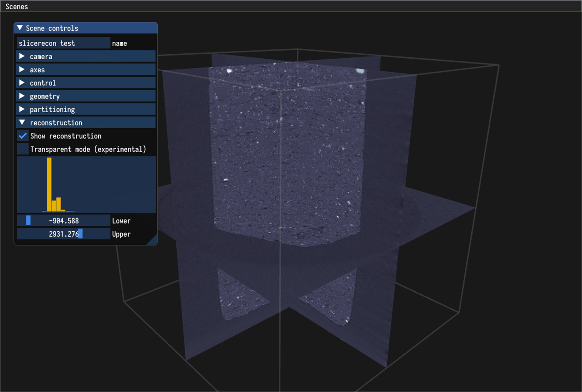Expand the camera section
Image resolution: width=582 pixels, height=392 pixels.
(x=22, y=57)
